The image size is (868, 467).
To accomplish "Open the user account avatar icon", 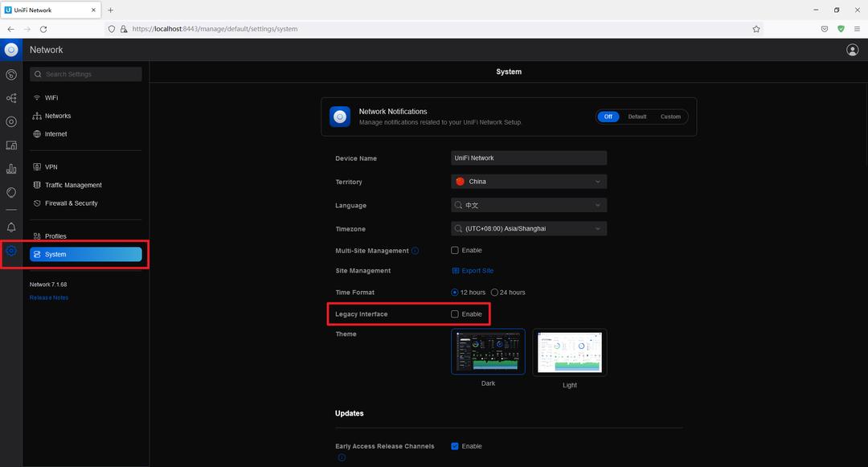I will tap(852, 50).
